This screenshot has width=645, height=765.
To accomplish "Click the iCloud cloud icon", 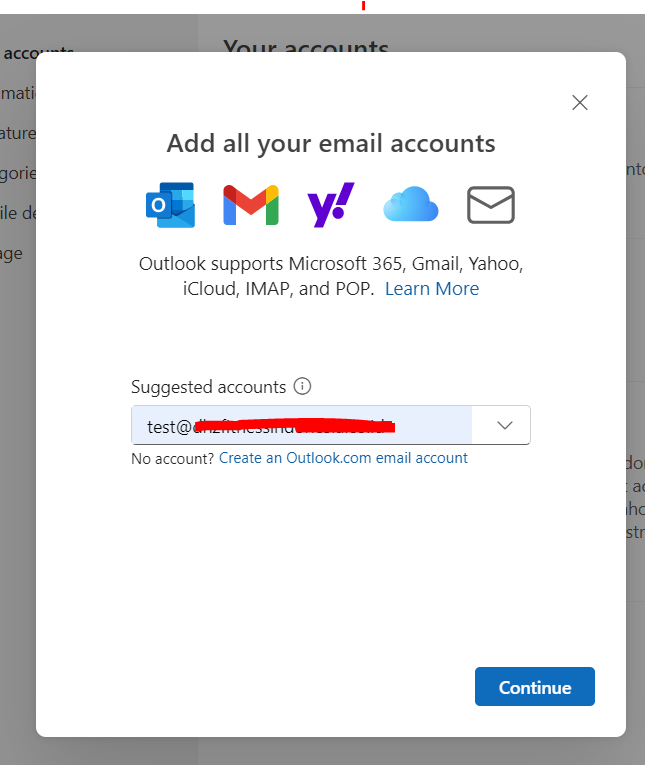I will coord(411,204).
